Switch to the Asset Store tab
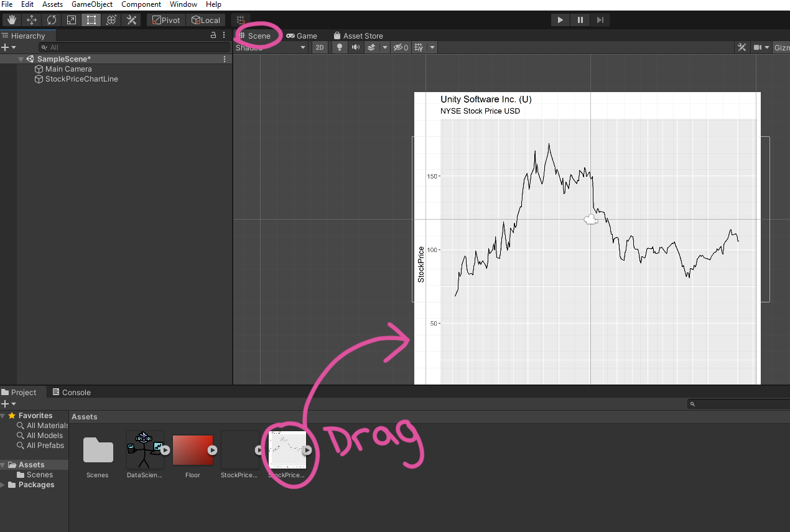Viewport: 790px width, 532px height. (358, 35)
